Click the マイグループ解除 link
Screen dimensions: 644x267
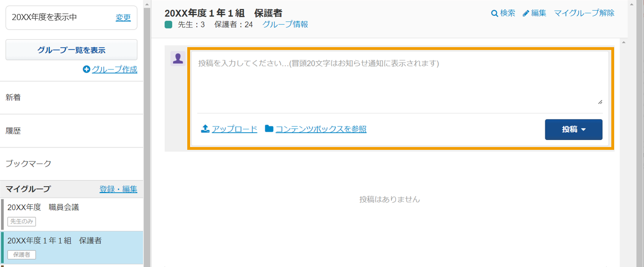[584, 13]
